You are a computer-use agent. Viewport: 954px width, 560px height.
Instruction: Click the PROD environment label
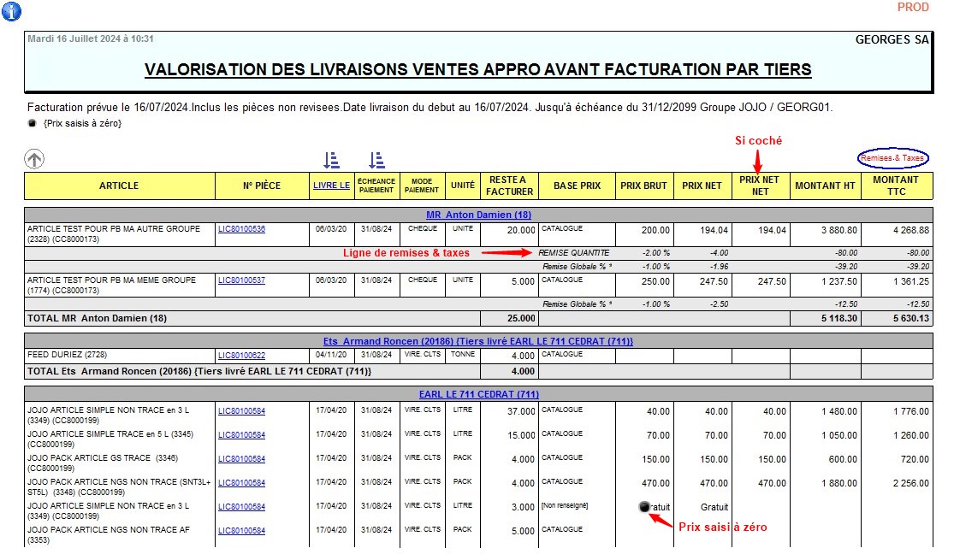913,8
